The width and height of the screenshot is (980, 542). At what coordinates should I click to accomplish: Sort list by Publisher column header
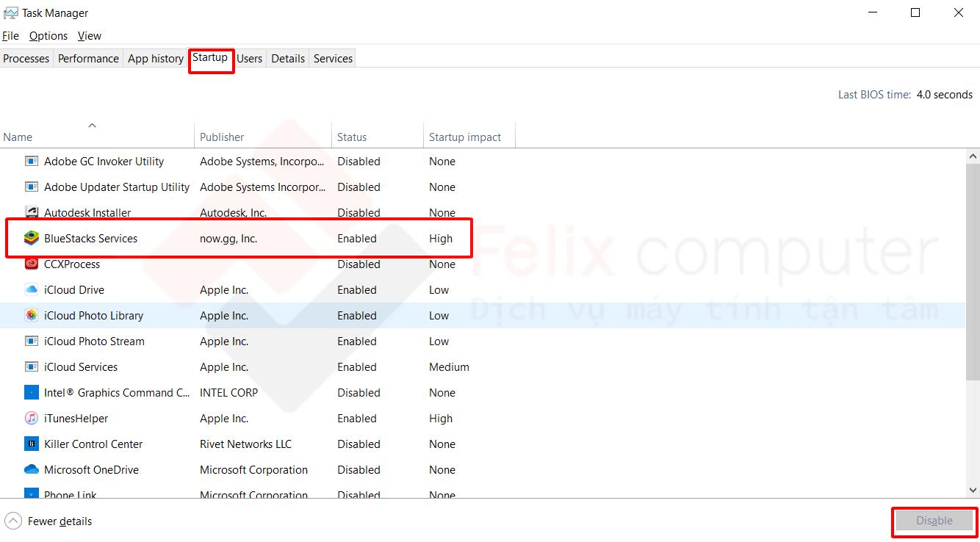pyautogui.click(x=222, y=137)
